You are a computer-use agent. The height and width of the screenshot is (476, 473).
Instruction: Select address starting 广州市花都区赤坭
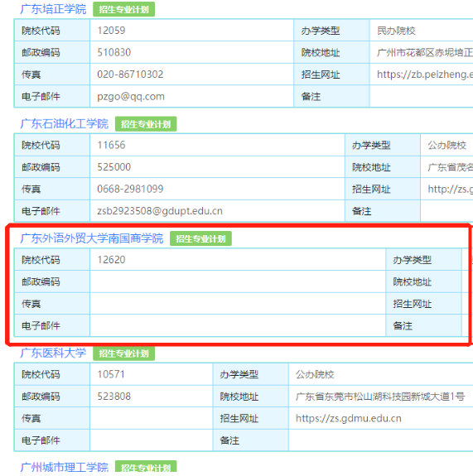point(425,53)
